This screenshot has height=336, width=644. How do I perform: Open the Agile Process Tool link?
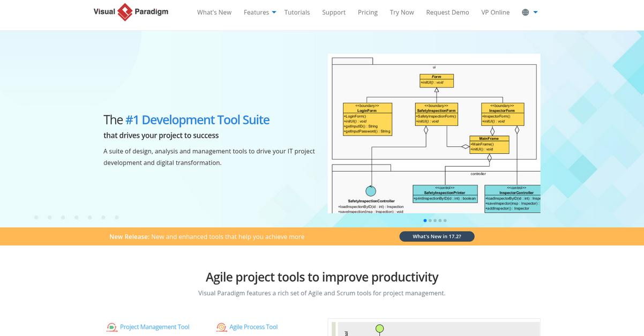[253, 327]
